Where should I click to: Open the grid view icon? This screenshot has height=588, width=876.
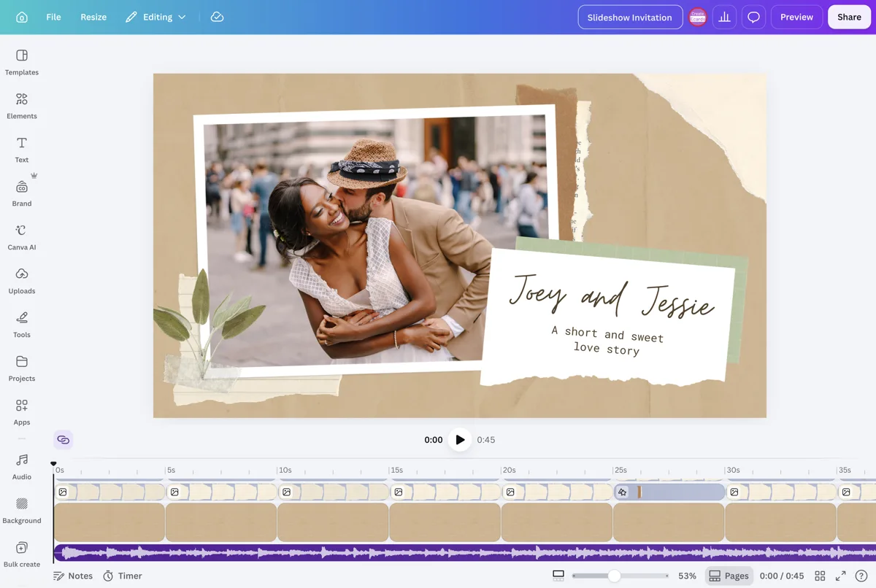(x=820, y=576)
